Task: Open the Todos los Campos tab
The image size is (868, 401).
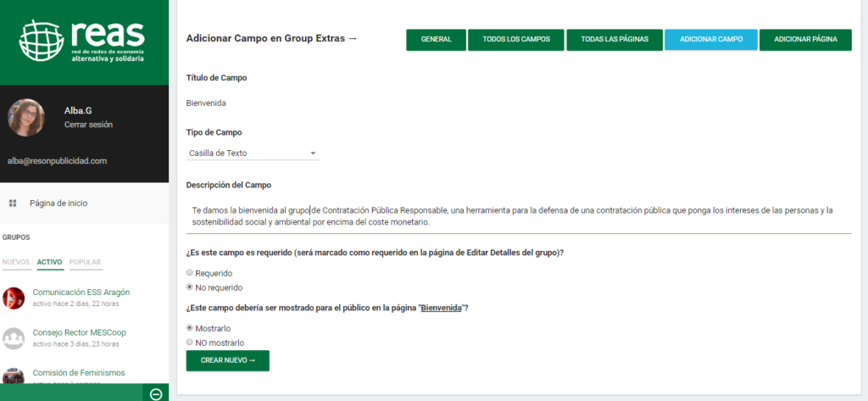Action: (515, 40)
